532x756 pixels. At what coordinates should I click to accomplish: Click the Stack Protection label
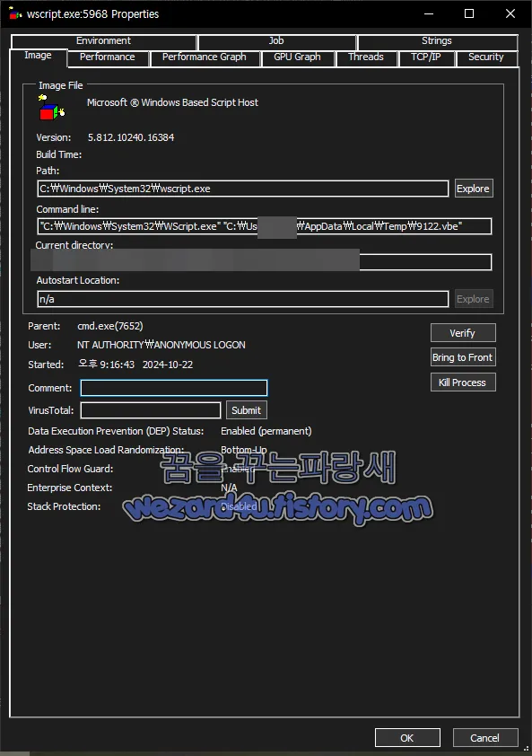[64, 506]
